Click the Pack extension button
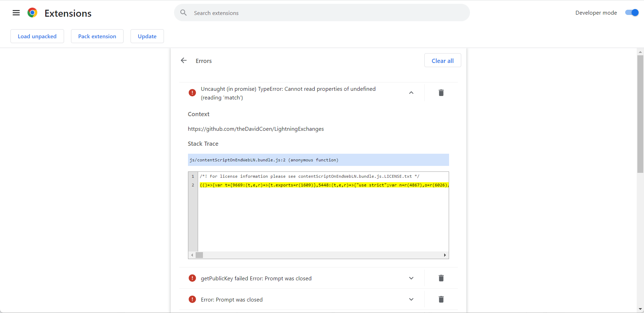644x313 pixels. pyautogui.click(x=97, y=36)
